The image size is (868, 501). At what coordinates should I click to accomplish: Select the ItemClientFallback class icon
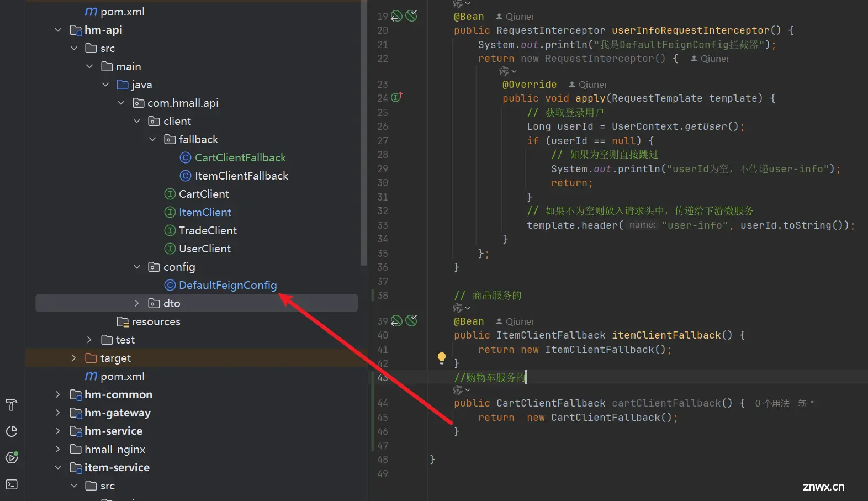(x=186, y=176)
